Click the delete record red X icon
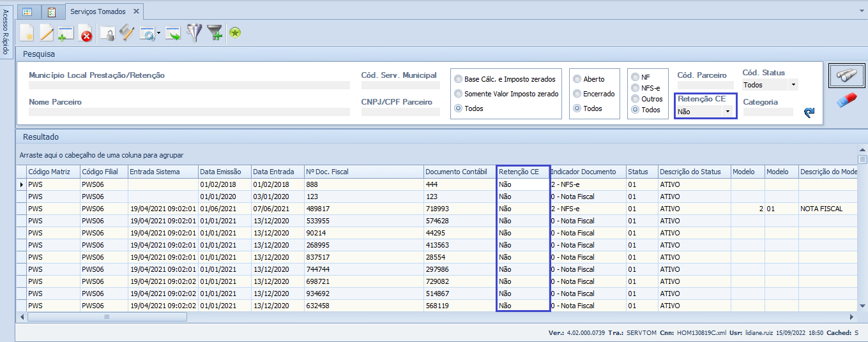Image resolution: width=868 pixels, height=342 pixels. pyautogui.click(x=86, y=34)
